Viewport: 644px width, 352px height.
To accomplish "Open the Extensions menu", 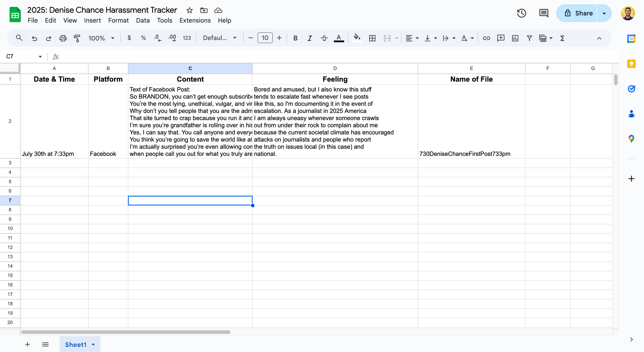I will [195, 20].
